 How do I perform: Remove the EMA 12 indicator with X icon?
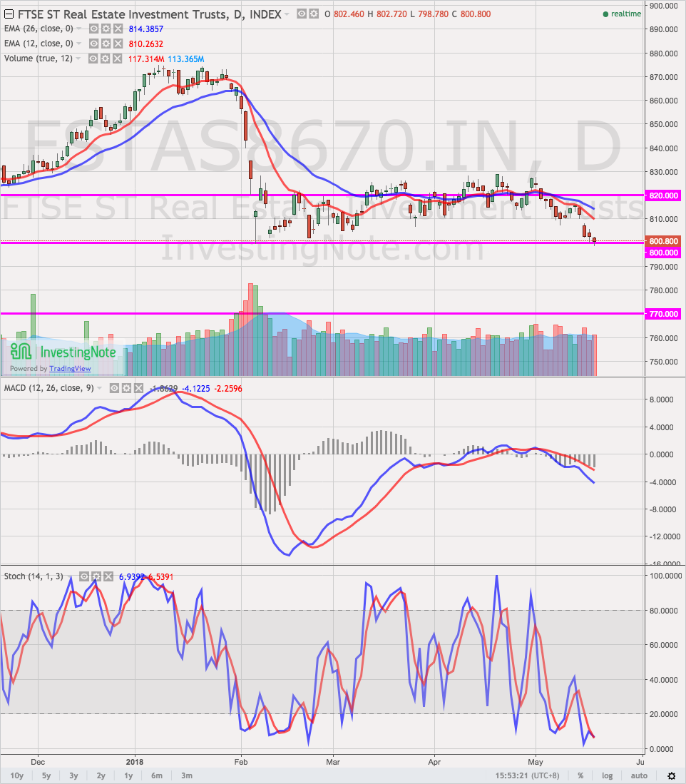(x=118, y=44)
